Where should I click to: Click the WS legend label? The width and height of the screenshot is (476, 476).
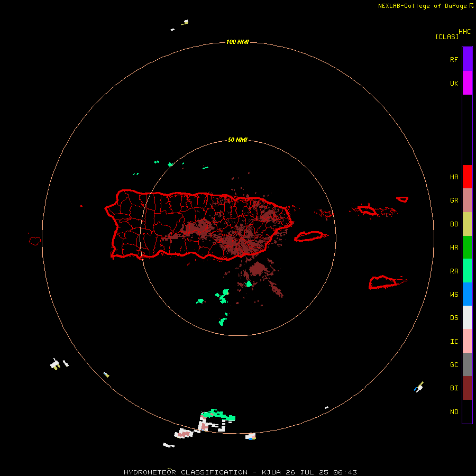(454, 295)
